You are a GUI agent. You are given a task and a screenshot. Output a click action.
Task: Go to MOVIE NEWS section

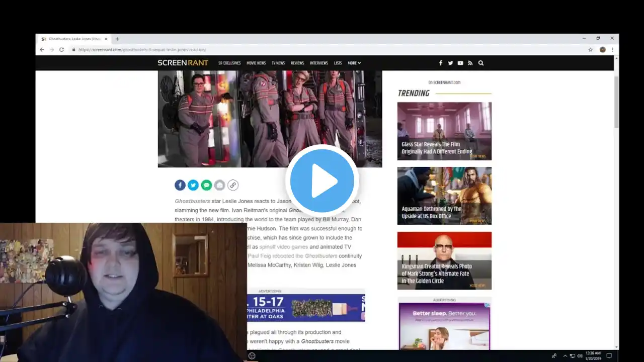point(256,63)
